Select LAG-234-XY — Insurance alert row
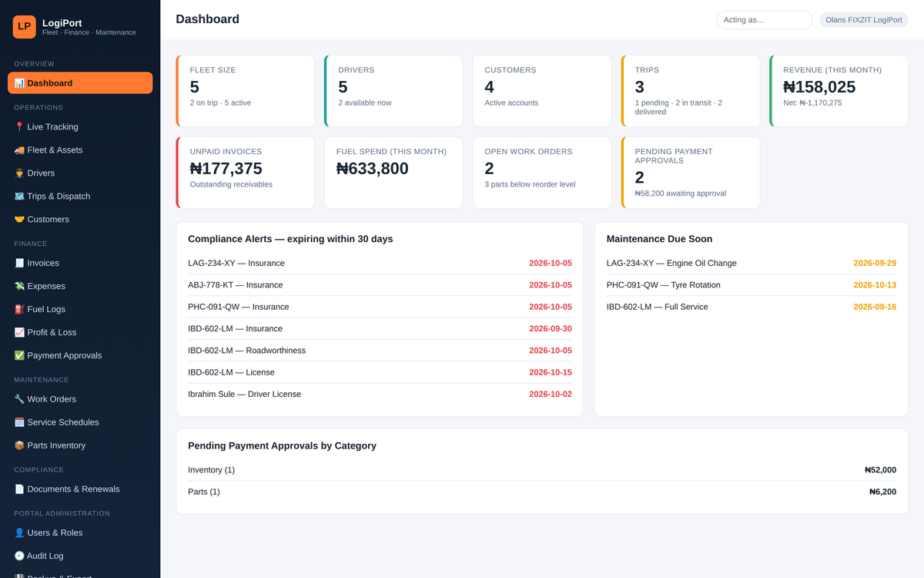 (380, 264)
